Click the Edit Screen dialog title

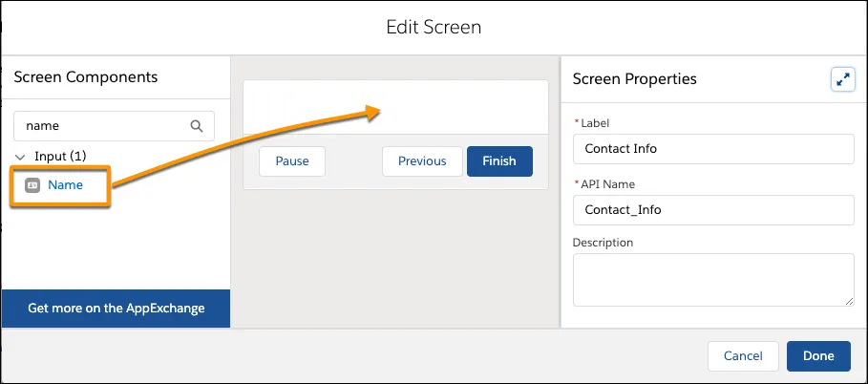[x=434, y=27]
